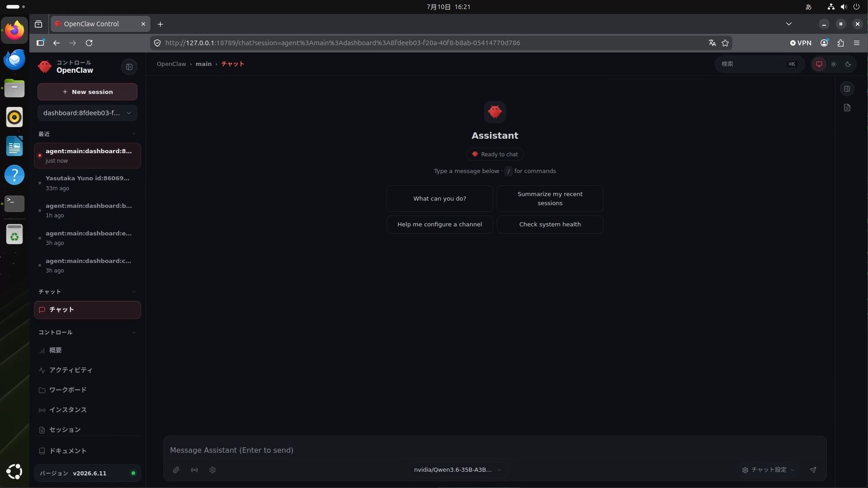Open LibreOffice Writer from dock
This screenshot has height=488, width=868.
click(x=14, y=146)
